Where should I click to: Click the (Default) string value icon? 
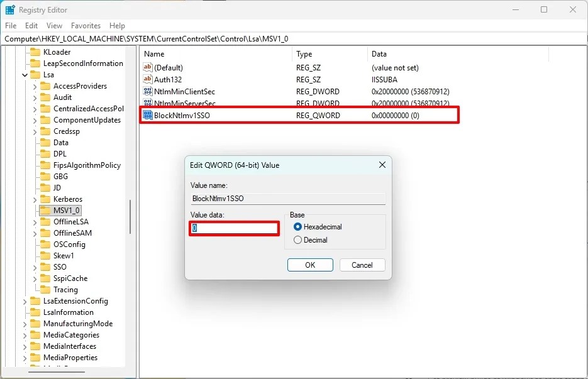pyautogui.click(x=147, y=67)
